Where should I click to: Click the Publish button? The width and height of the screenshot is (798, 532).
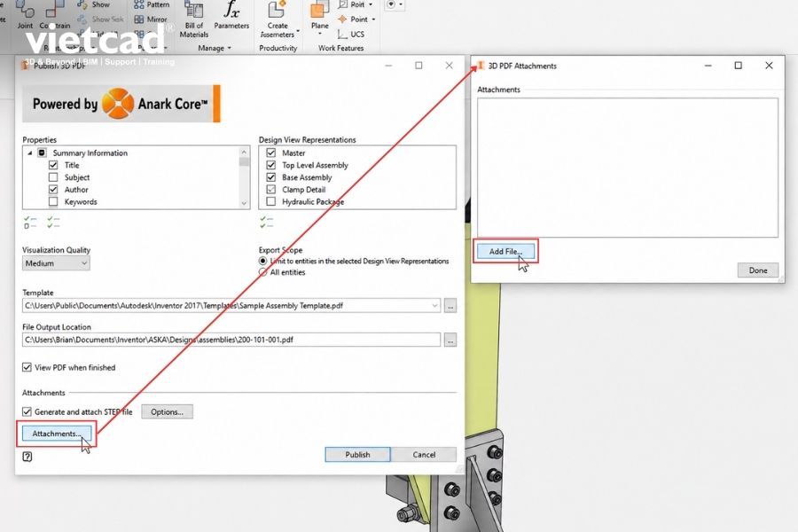358,455
